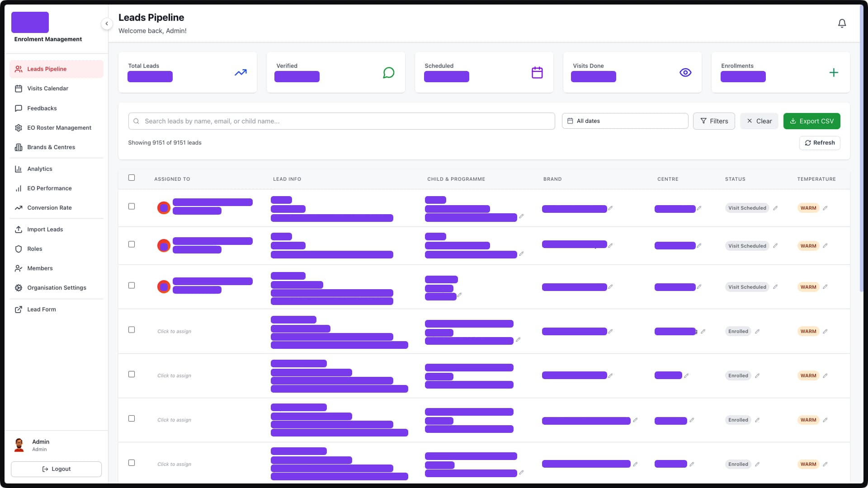Collapse the sidebar with chevron button
The width and height of the screenshot is (868, 488).
pos(107,23)
